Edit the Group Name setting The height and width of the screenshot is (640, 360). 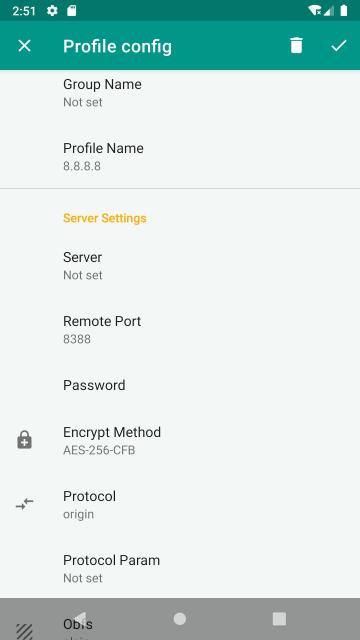[180, 93]
